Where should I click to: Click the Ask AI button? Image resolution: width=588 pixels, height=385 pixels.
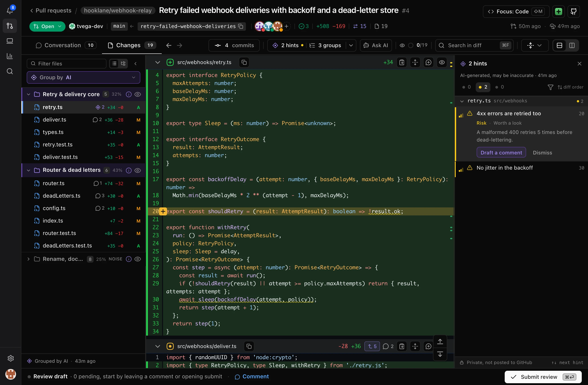376,45
